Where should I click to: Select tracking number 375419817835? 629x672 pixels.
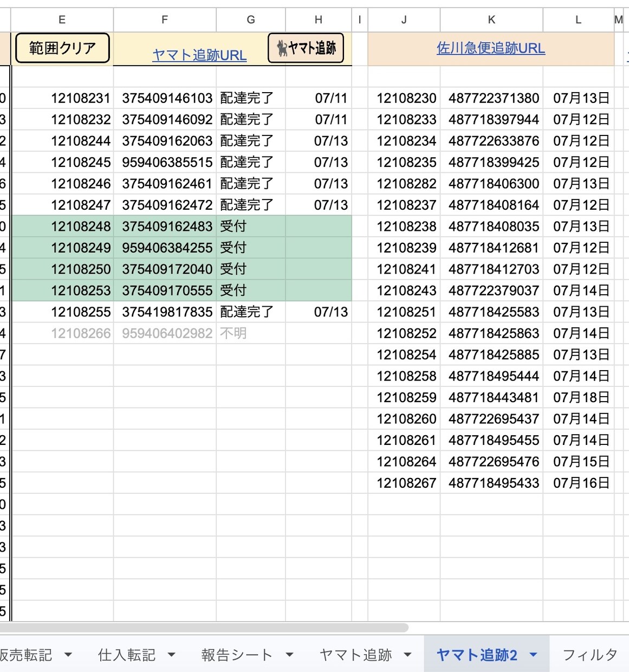pos(165,312)
